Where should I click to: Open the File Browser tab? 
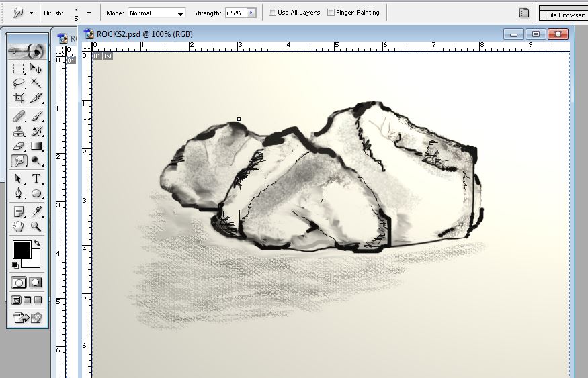[564, 15]
